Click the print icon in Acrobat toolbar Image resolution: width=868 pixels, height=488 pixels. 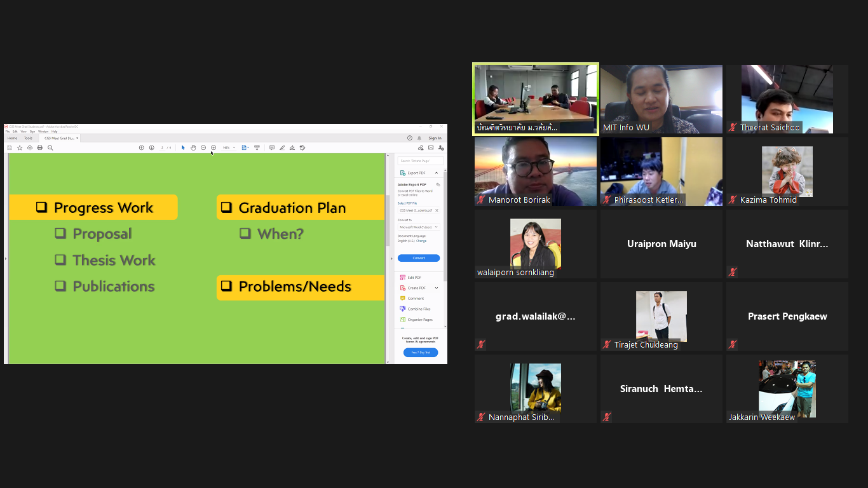pyautogui.click(x=40, y=147)
